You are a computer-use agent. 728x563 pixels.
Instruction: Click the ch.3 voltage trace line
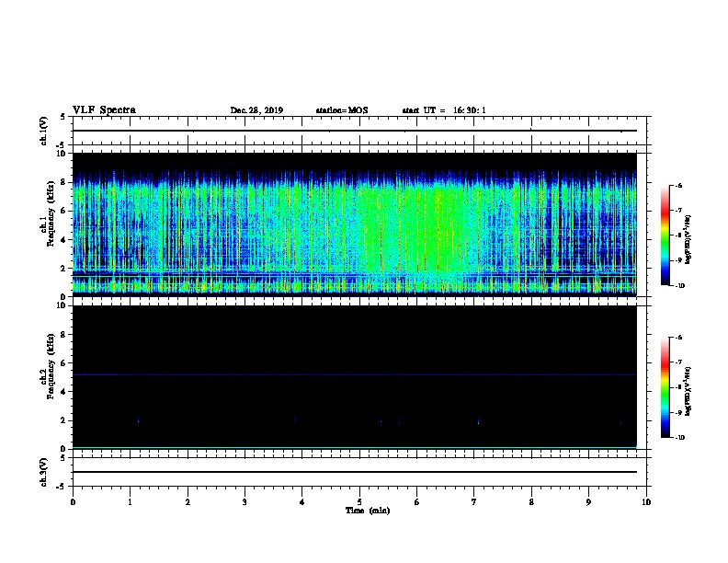point(354,472)
